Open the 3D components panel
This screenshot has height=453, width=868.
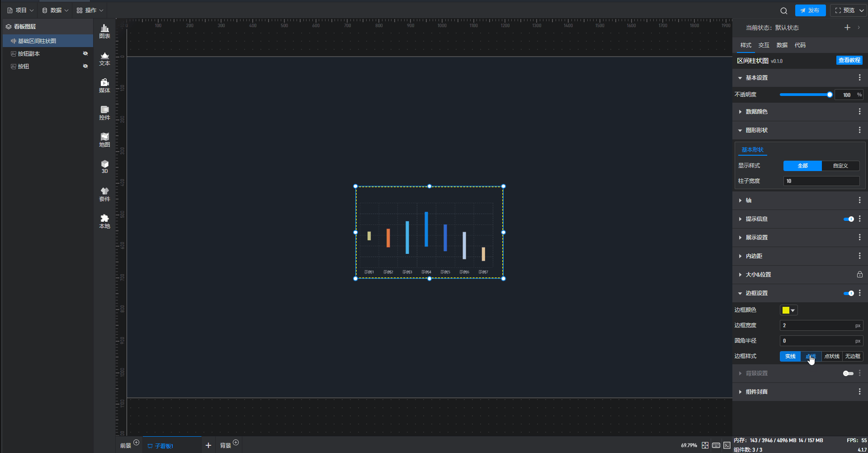click(x=104, y=167)
